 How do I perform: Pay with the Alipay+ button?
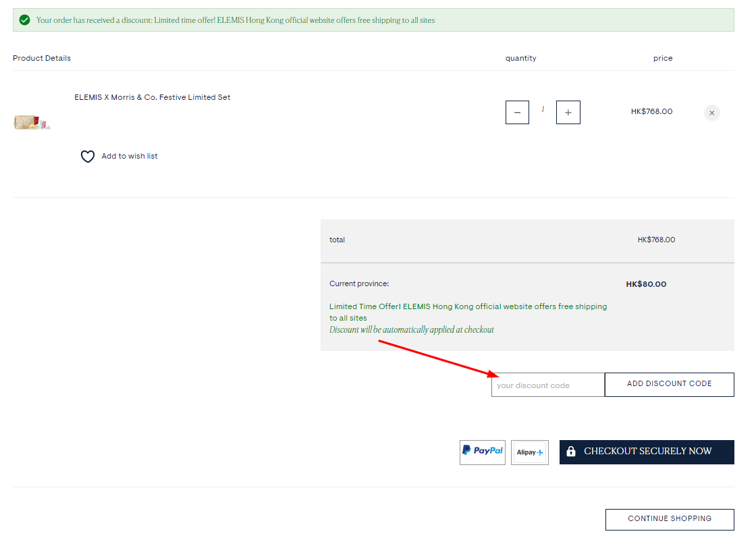[x=529, y=452]
